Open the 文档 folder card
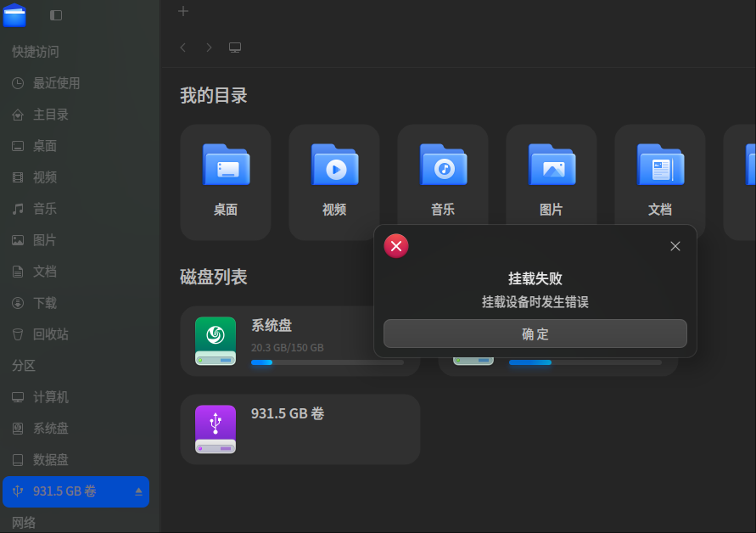The width and height of the screenshot is (756, 533). [x=659, y=176]
